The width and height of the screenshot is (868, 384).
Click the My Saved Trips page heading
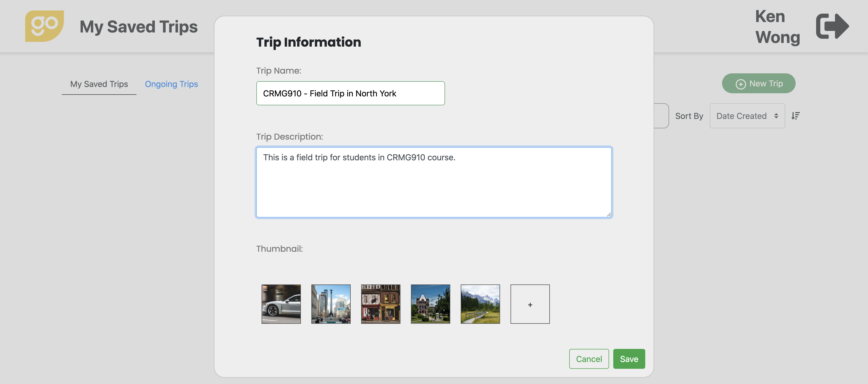pyautogui.click(x=138, y=27)
